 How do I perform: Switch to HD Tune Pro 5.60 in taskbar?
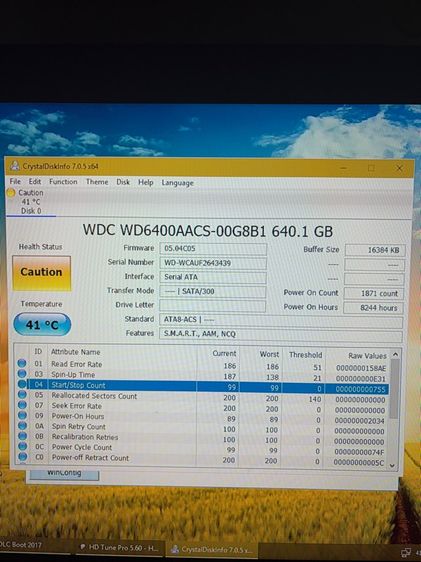[119, 548]
